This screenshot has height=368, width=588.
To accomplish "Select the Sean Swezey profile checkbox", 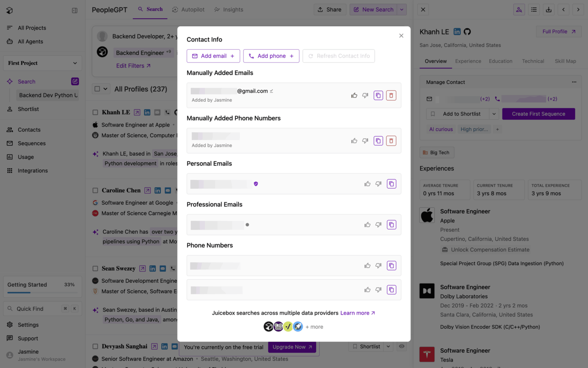I will 95,269.
